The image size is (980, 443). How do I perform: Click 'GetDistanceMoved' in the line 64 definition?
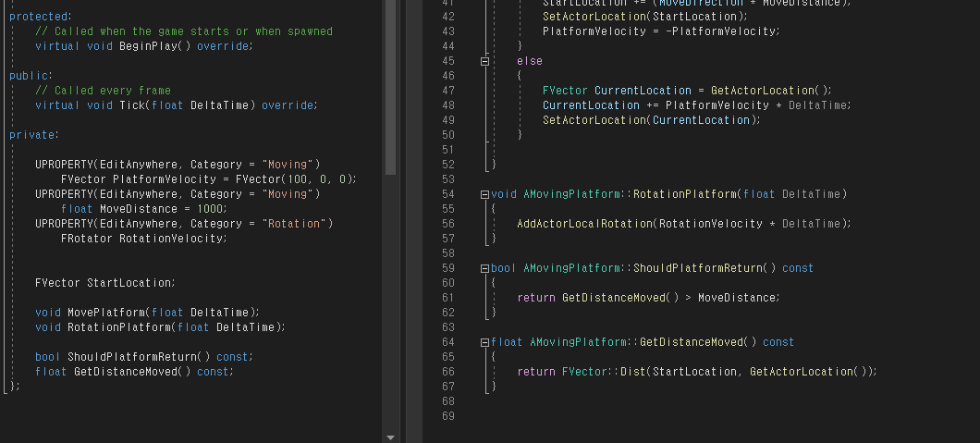[692, 342]
